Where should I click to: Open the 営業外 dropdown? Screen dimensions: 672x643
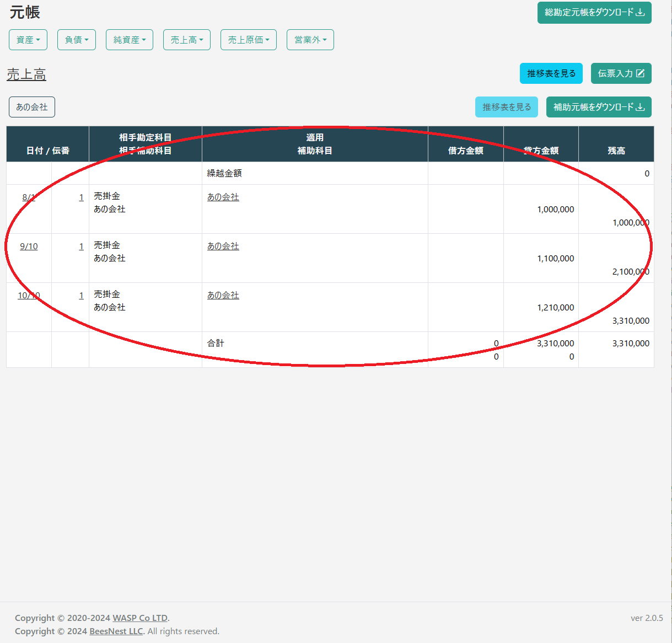pyautogui.click(x=310, y=40)
